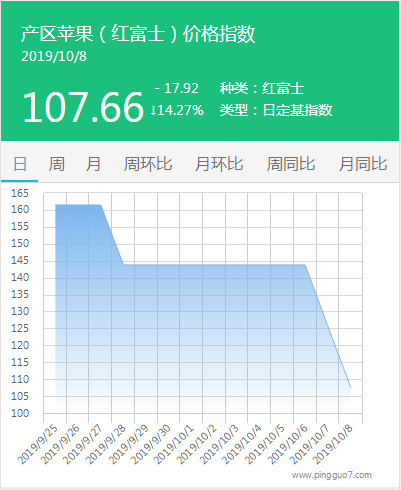
Task: Click the y-axis label 135
Action: pos(20,294)
